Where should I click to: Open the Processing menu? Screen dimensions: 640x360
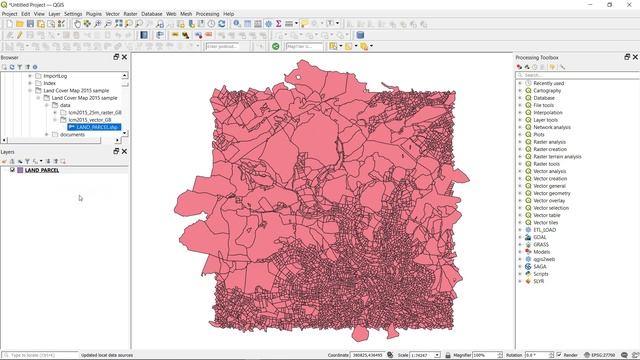207,14
